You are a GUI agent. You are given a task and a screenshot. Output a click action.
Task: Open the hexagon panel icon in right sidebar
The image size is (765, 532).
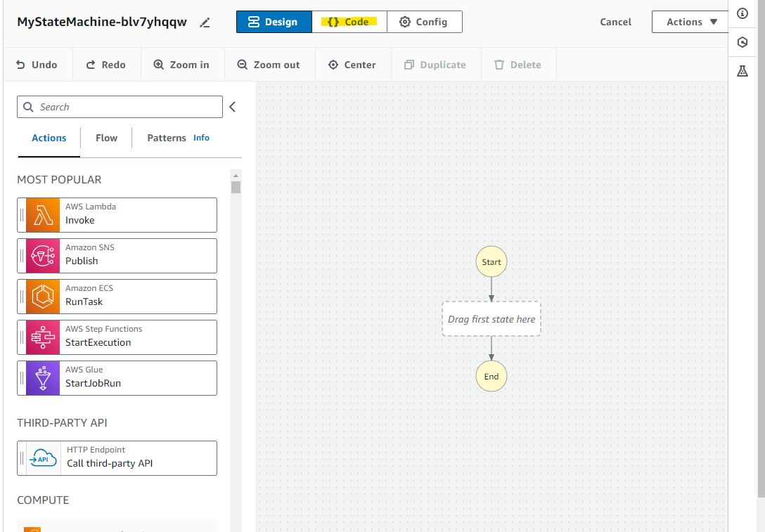(742, 42)
